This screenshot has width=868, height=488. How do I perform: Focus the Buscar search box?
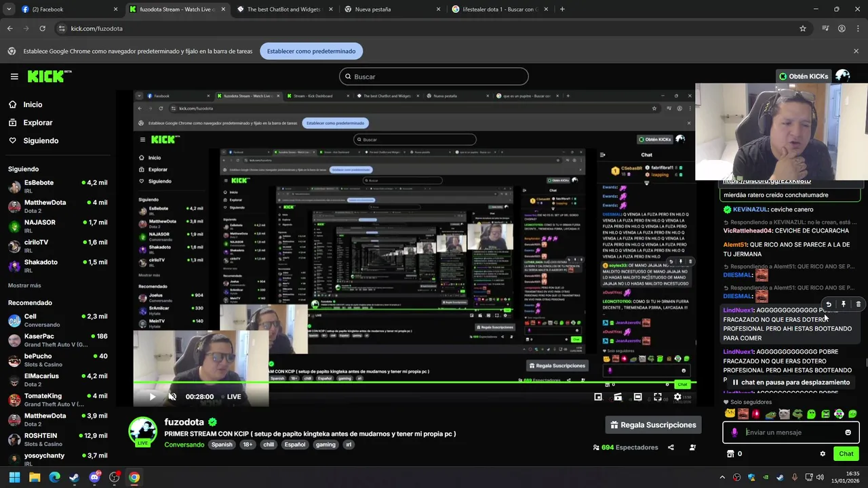pyautogui.click(x=434, y=77)
